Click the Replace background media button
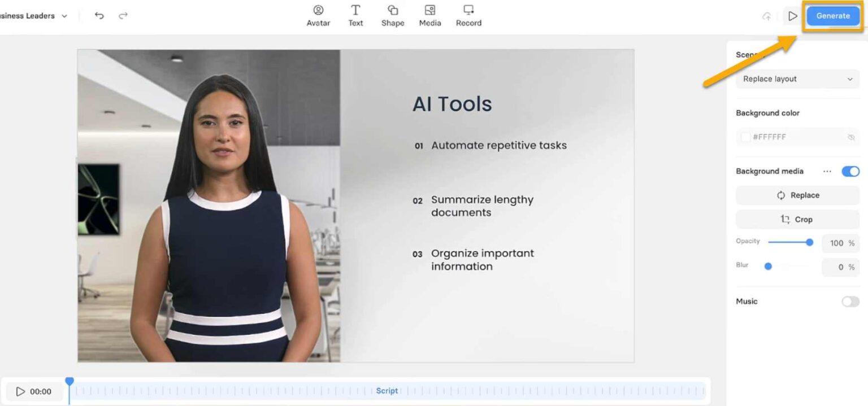Image resolution: width=868 pixels, height=406 pixels. click(797, 195)
